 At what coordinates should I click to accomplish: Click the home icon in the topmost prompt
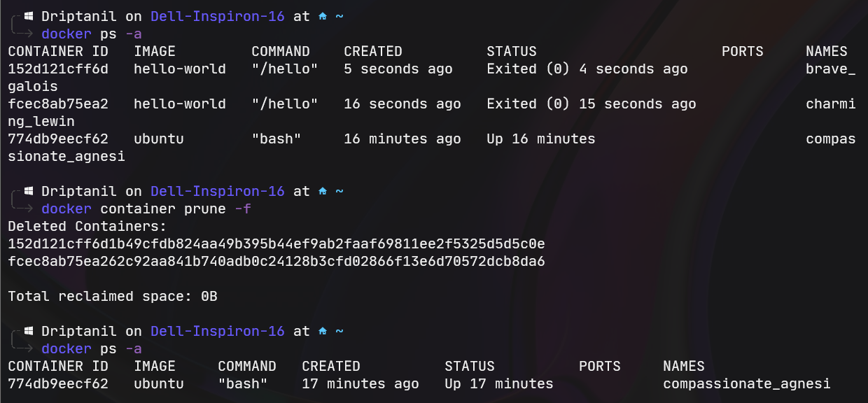click(x=323, y=16)
